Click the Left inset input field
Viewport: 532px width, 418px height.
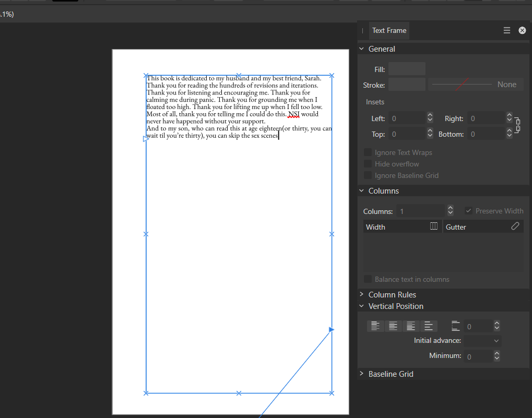(x=407, y=118)
